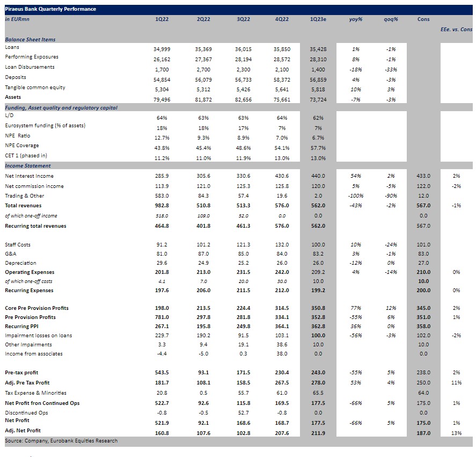Click the "Impairment losses on loans" row label
The image size is (476, 457).
point(38,336)
